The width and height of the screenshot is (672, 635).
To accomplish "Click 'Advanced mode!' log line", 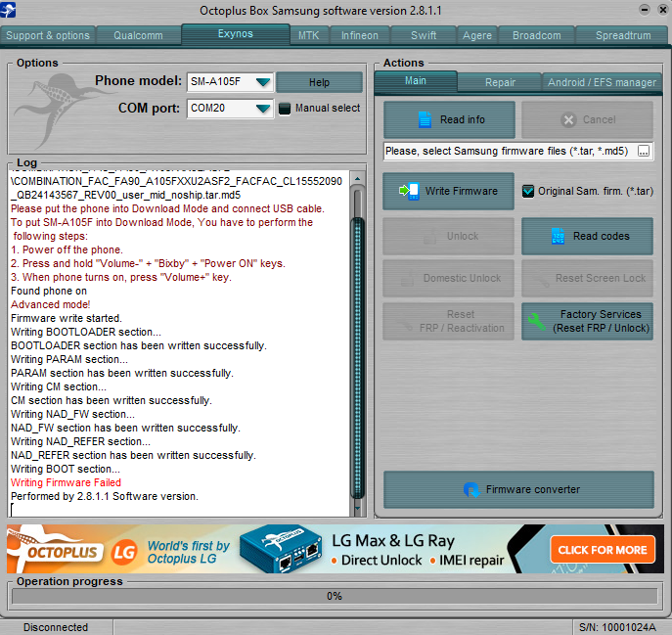I will coord(51,304).
